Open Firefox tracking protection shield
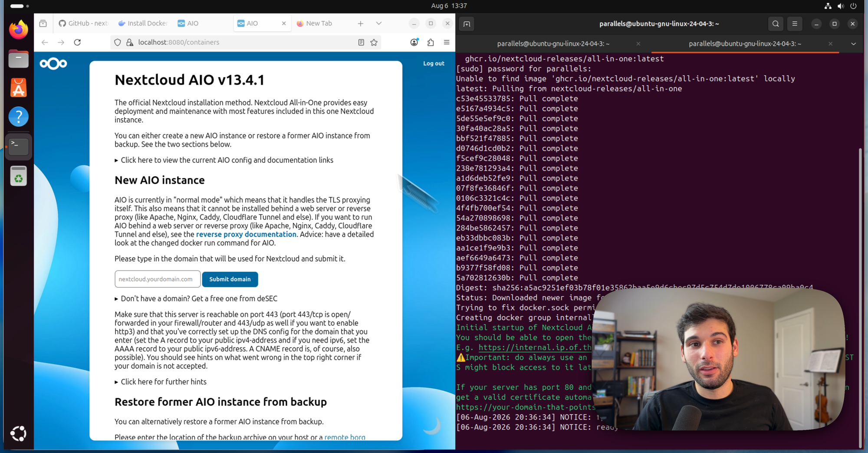868x453 pixels. (x=118, y=42)
